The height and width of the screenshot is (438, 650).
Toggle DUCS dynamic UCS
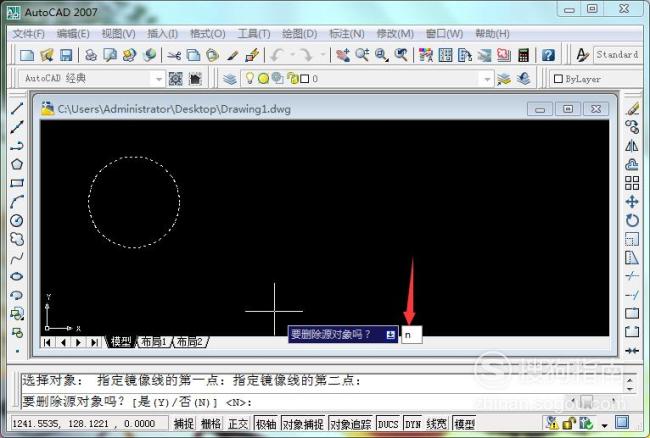click(x=388, y=423)
